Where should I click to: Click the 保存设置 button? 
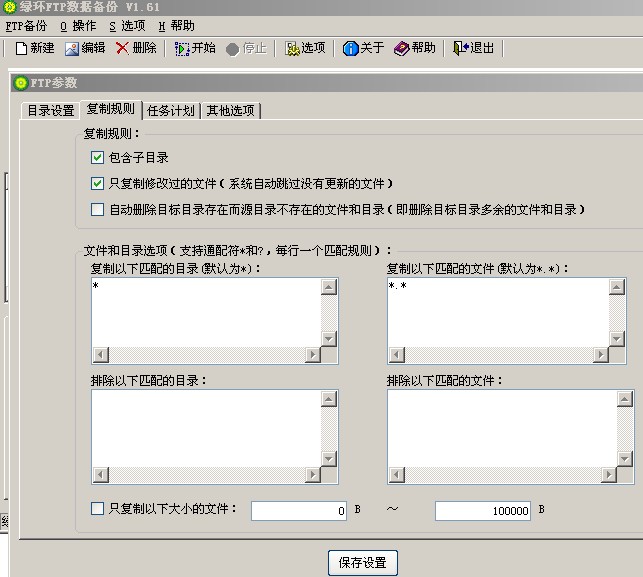[362, 563]
